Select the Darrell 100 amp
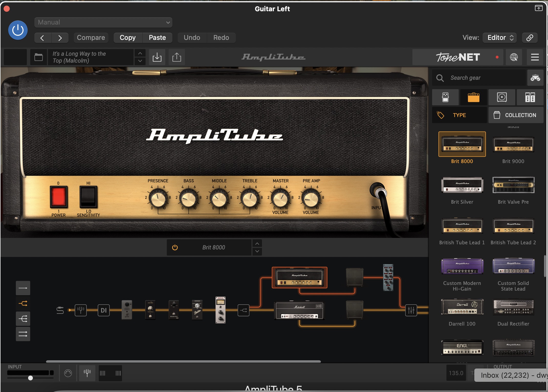 [462, 307]
